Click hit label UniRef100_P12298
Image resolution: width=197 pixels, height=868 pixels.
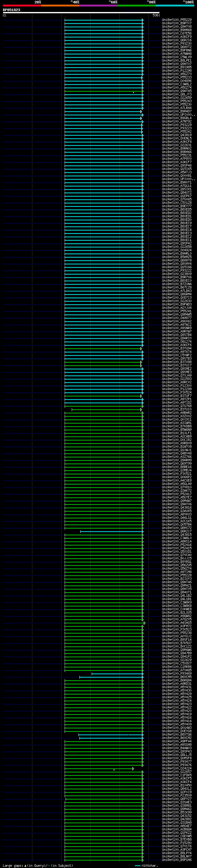click(x=177, y=71)
